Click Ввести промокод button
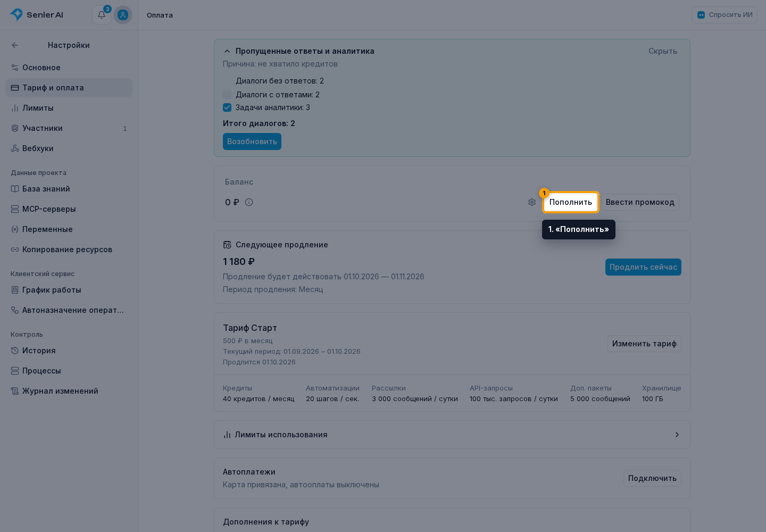This screenshot has height=532, width=766. point(640,202)
